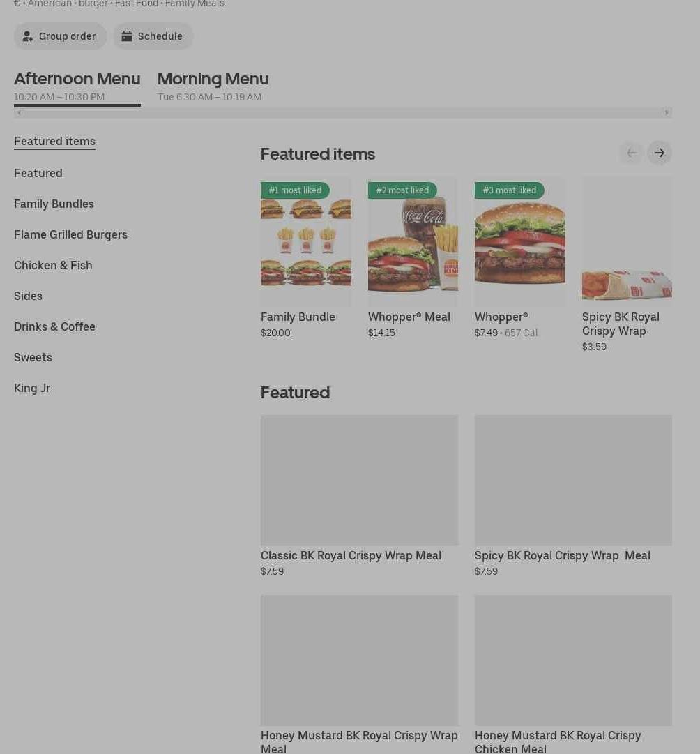Open the Schedule button
This screenshot has width=700, height=754.
tap(153, 36)
